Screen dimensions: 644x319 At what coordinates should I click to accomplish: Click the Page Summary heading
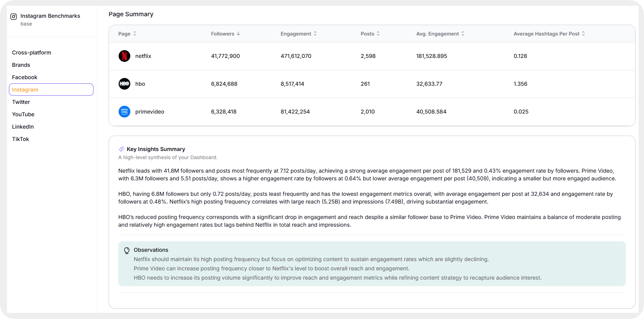point(131,14)
